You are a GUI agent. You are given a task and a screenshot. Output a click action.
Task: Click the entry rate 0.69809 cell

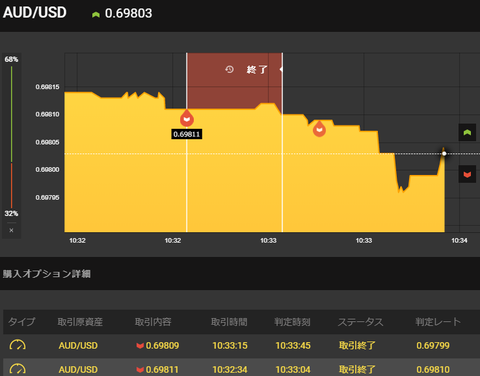tap(162, 346)
